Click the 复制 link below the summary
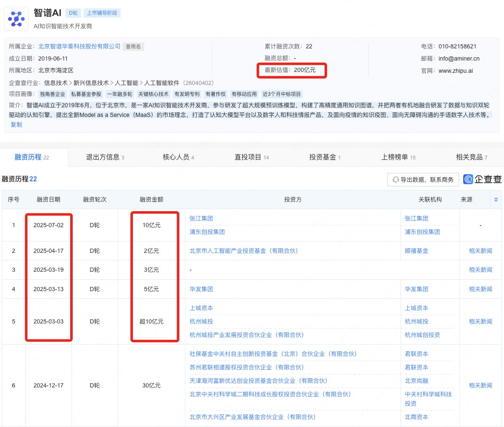Viewport: 504px width, 427px height. pyautogui.click(x=16, y=125)
